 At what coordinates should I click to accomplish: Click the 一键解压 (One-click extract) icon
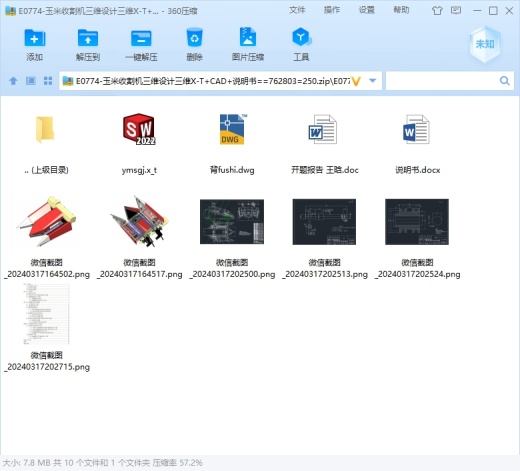[141, 38]
